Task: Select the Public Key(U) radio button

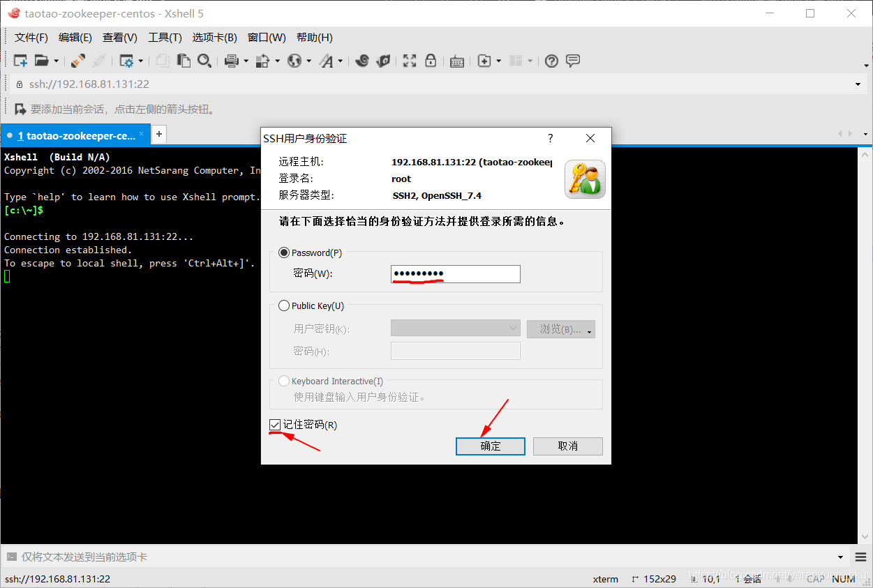Action: [x=284, y=306]
